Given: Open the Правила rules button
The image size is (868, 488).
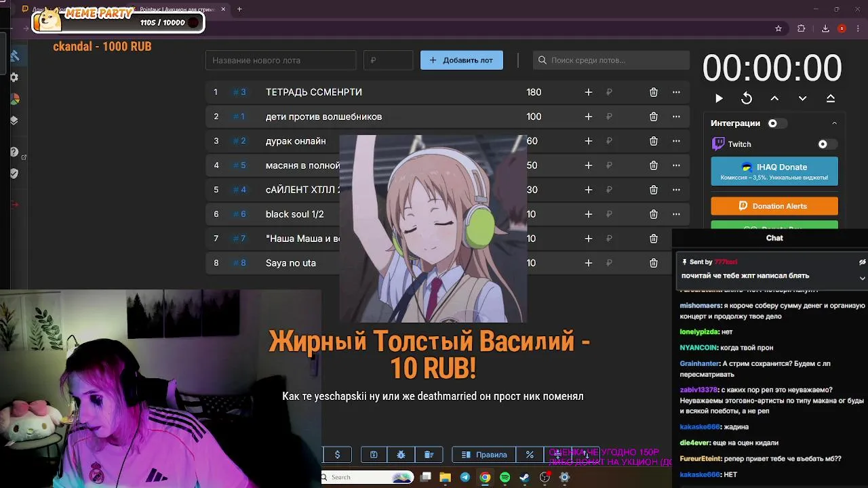Looking at the screenshot, I should coord(484,455).
